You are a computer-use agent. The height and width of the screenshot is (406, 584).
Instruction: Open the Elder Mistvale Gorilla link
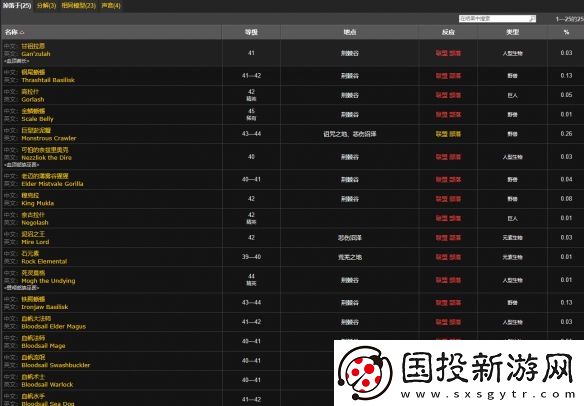(52, 184)
